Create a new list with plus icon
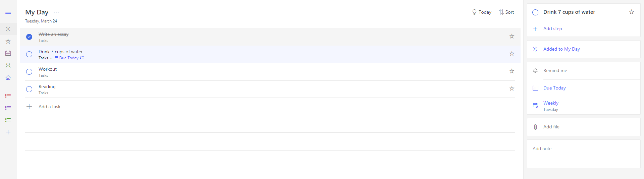The width and height of the screenshot is (644, 179). (x=8, y=132)
